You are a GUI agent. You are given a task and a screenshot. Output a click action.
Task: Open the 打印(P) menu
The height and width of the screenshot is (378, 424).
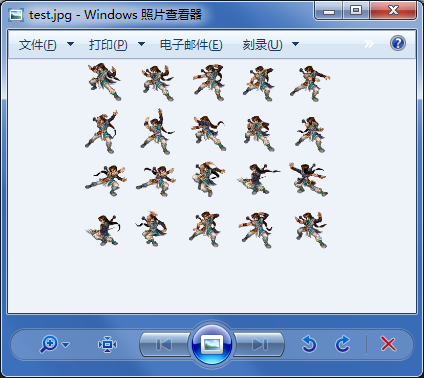(108, 45)
